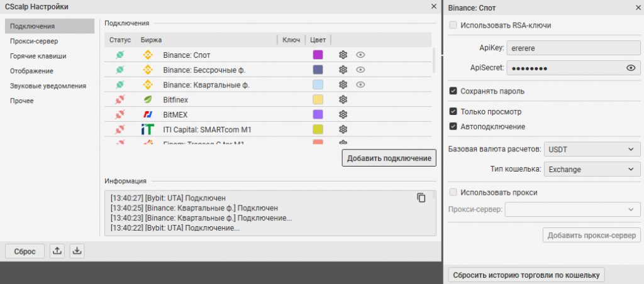Screen dimensions: 644x284
Task: Click disconnected status icon for BitMEX
Action: pos(120,114)
